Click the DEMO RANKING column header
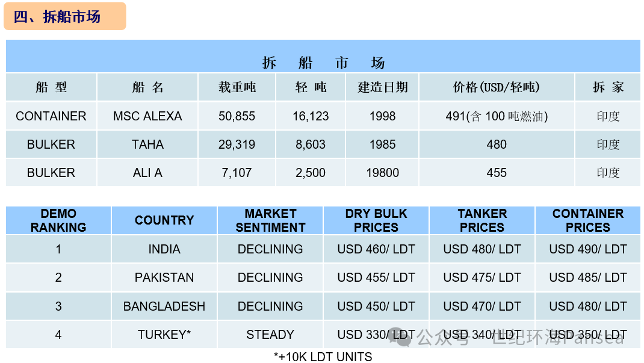This screenshot has width=644, height=363. pos(58,220)
